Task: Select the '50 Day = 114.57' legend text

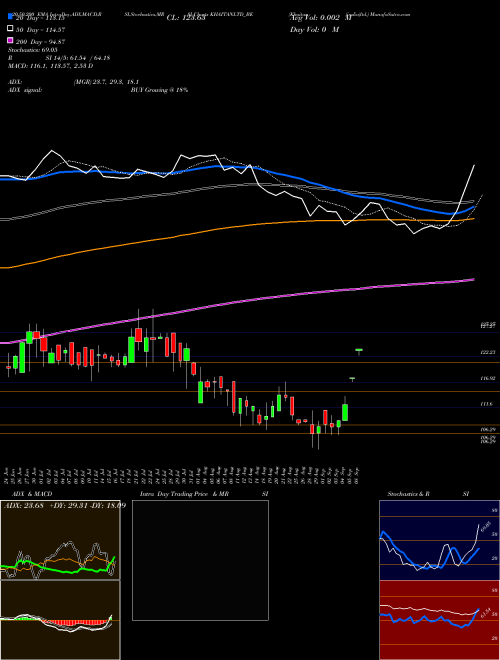Action: (40, 30)
